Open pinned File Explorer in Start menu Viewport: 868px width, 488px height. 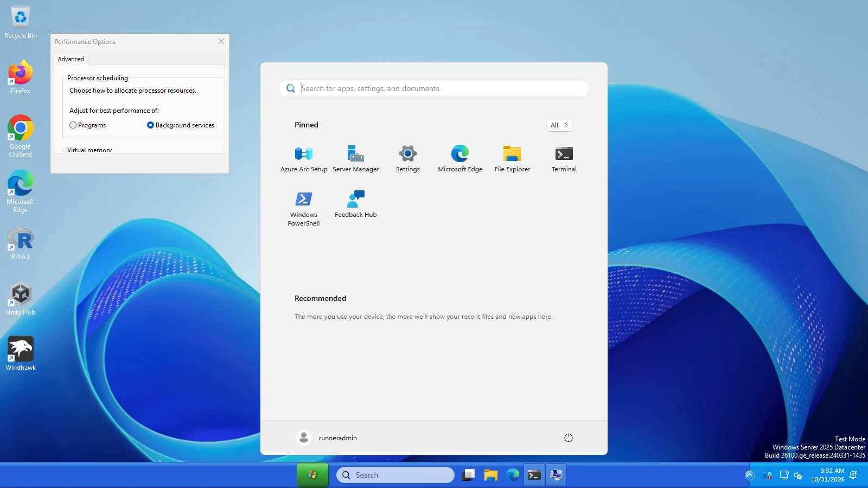pos(512,159)
